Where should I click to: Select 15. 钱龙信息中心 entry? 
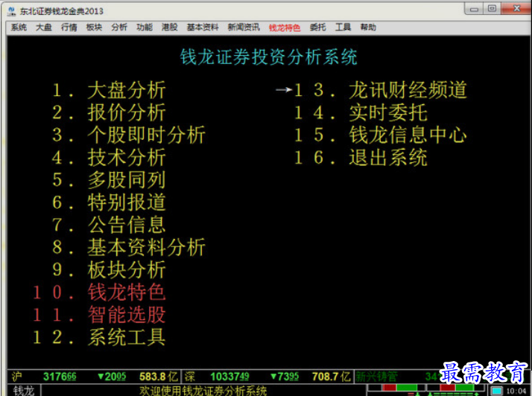pos(381,135)
